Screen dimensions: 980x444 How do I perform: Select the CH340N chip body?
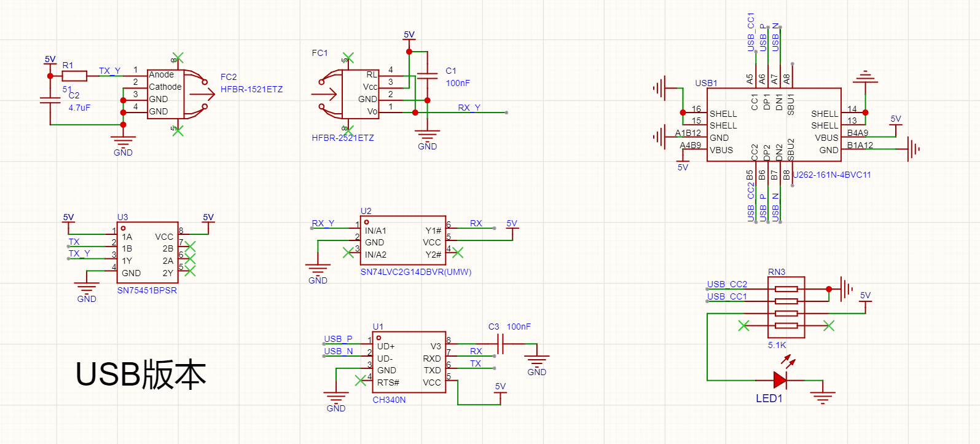(x=409, y=363)
